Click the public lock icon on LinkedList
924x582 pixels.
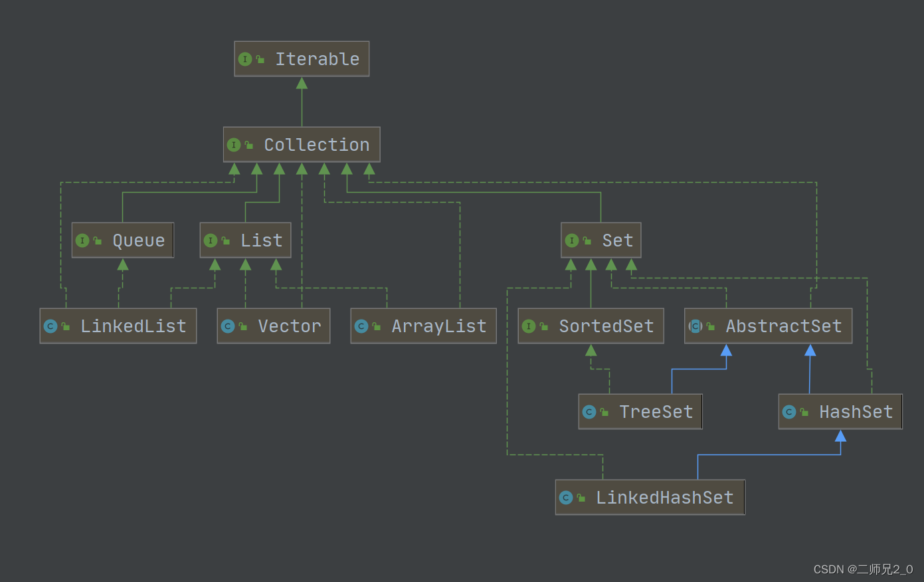(66, 327)
